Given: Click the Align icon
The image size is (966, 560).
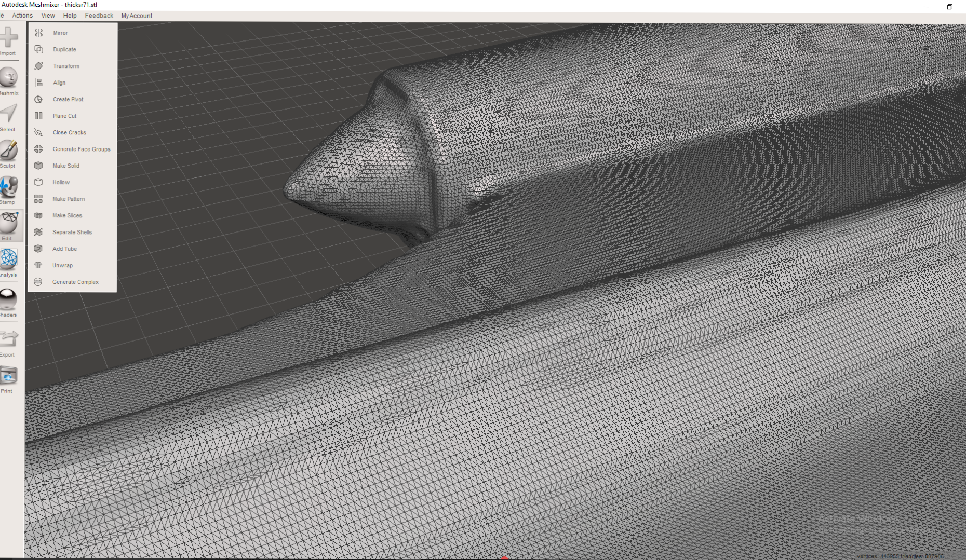Looking at the screenshot, I should 38,83.
